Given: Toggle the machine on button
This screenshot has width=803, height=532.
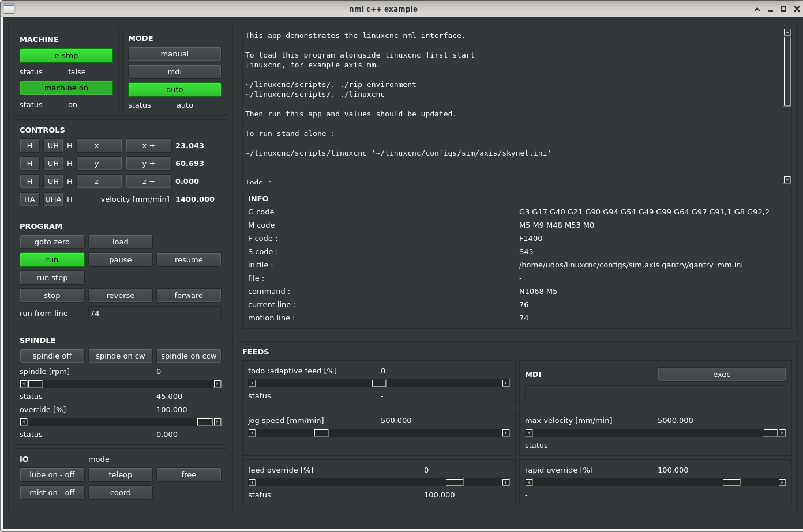Looking at the screenshot, I should click(66, 88).
